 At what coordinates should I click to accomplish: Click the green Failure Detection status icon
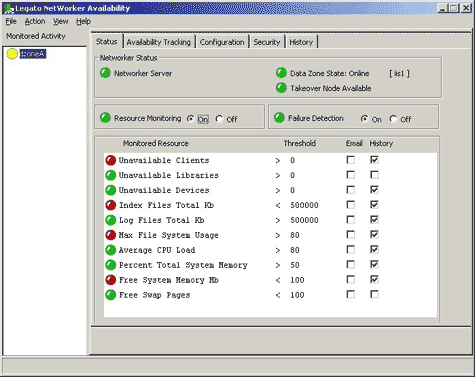pos(279,118)
